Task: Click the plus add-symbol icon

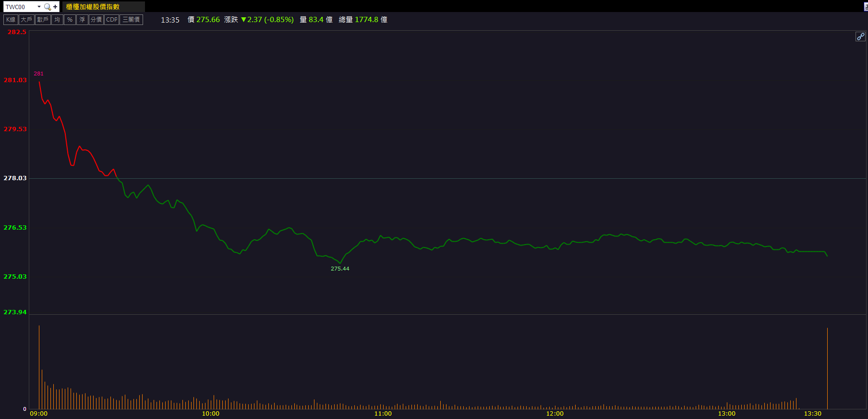Action: click(55, 7)
